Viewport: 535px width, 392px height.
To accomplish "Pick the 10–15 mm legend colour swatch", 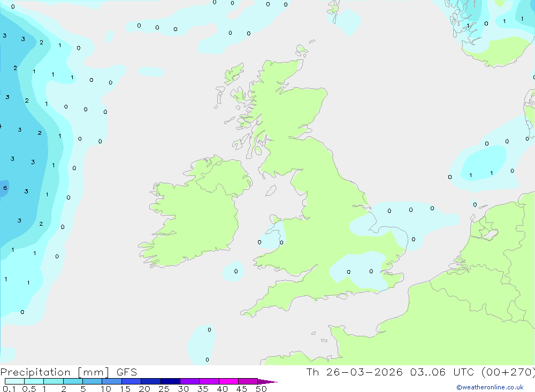I will pos(112,381).
